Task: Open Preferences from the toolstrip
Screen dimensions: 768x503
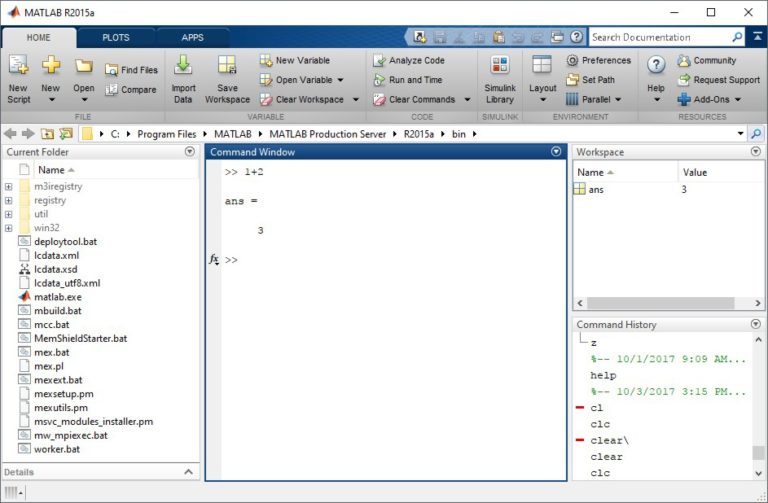Action: click(598, 61)
